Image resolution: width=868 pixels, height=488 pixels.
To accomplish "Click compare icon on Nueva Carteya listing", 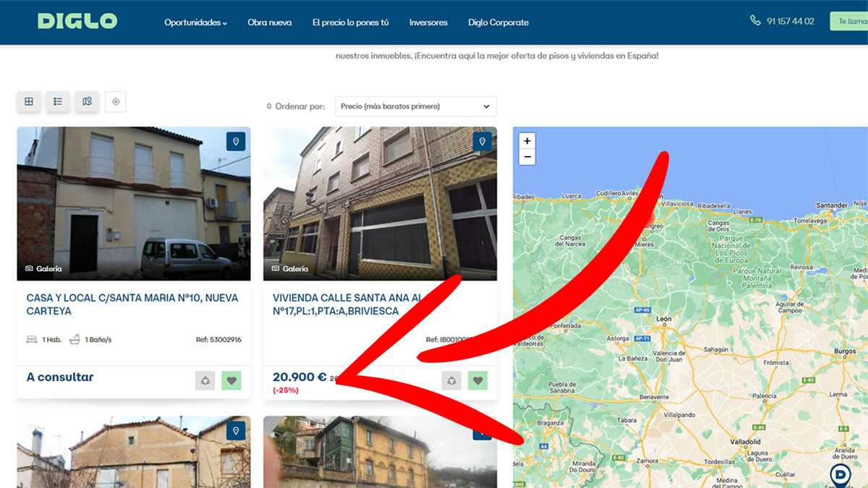I will coord(205,380).
